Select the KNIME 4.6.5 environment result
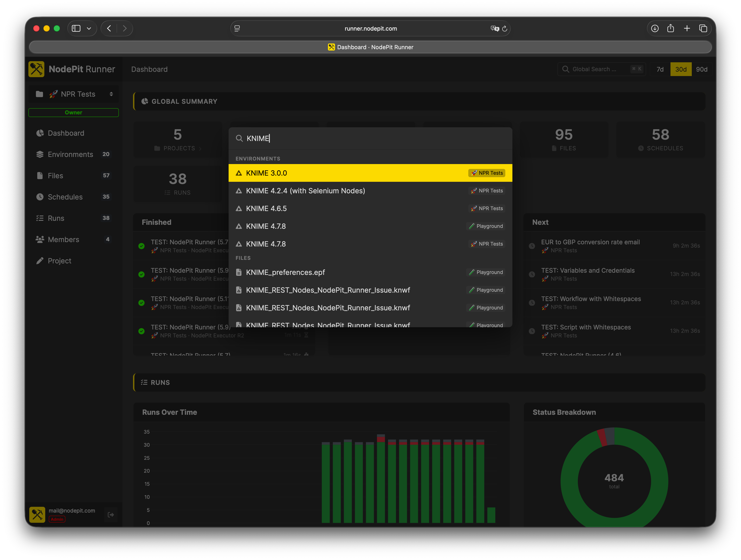 click(370, 208)
